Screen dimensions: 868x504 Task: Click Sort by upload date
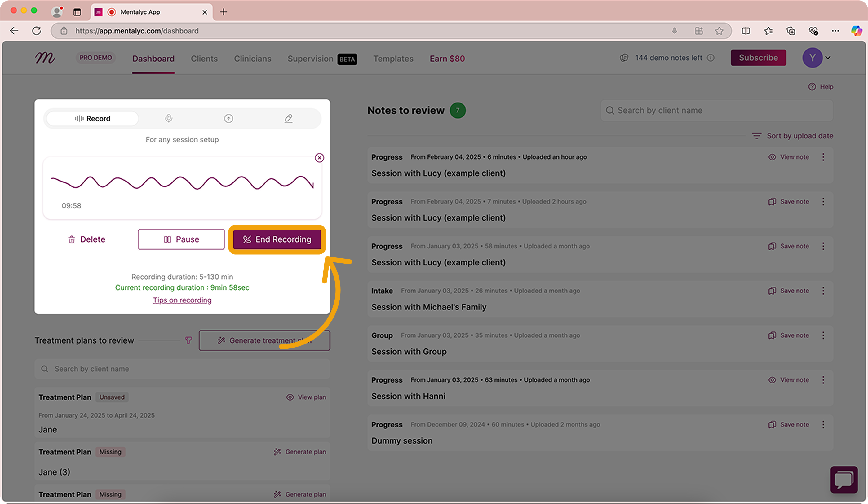(793, 136)
